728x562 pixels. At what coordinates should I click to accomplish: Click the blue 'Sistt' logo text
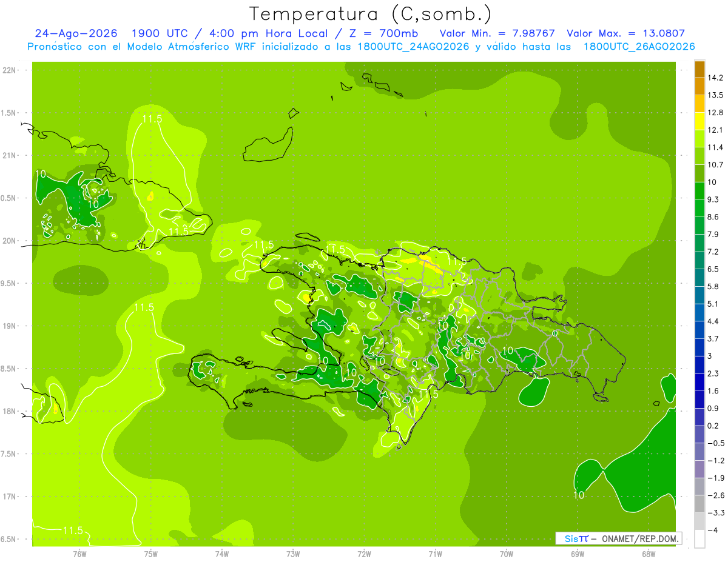coord(576,538)
